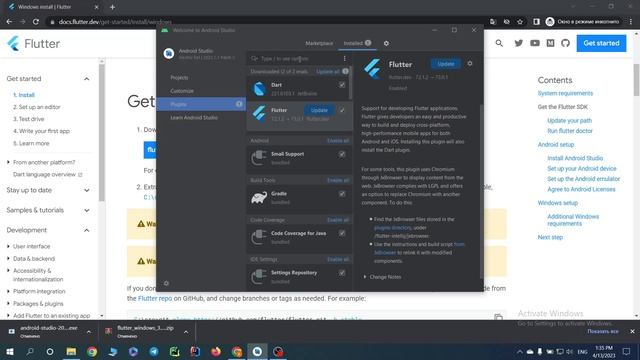
Task: Click Flutter logo on docs website
Action: (x=33, y=43)
